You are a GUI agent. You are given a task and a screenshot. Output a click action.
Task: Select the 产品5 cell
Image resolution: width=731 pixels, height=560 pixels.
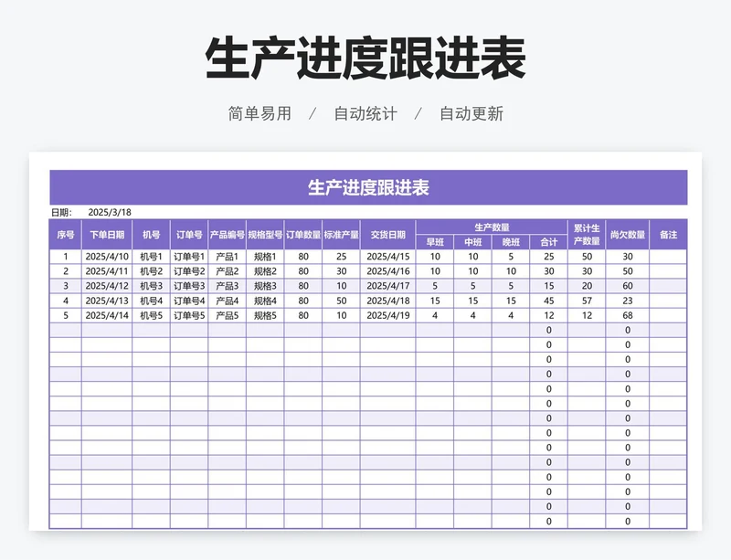point(227,316)
